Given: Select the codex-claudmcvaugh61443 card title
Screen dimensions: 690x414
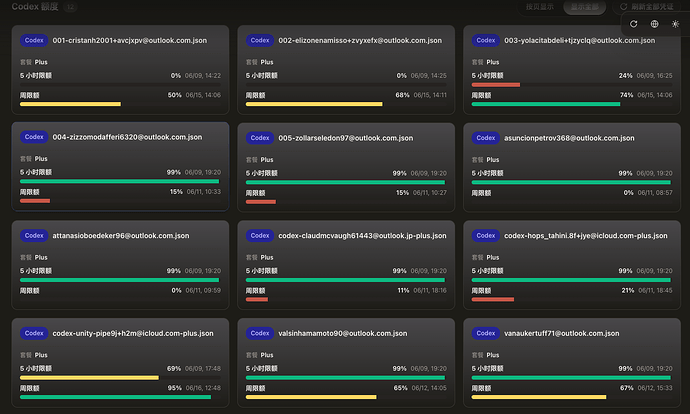Looking at the screenshot, I should coord(362,236).
